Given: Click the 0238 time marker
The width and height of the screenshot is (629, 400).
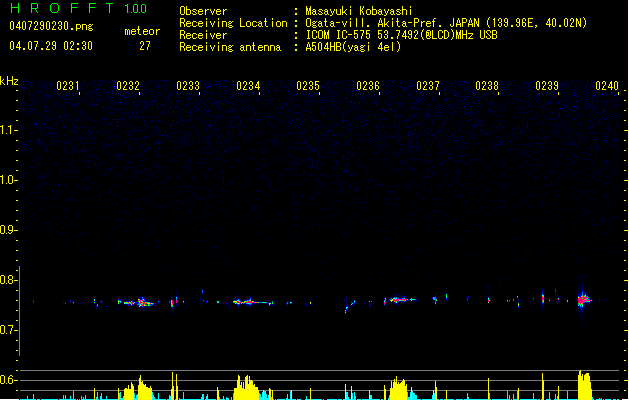Looking at the screenshot, I should (487, 85).
